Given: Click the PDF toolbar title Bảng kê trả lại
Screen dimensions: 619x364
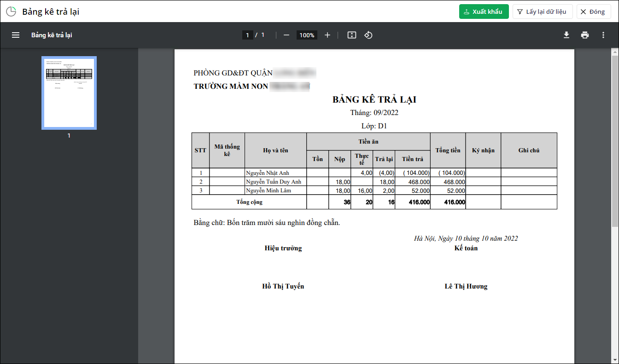Looking at the screenshot, I should pyautogui.click(x=52, y=35).
